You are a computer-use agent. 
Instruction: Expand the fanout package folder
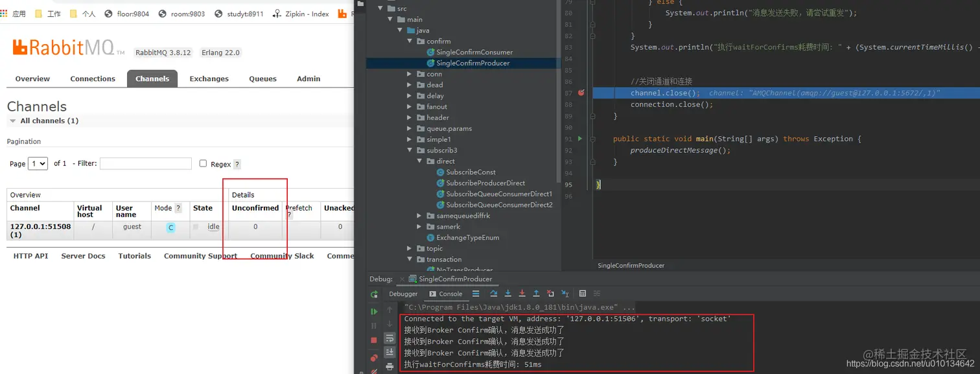(410, 107)
